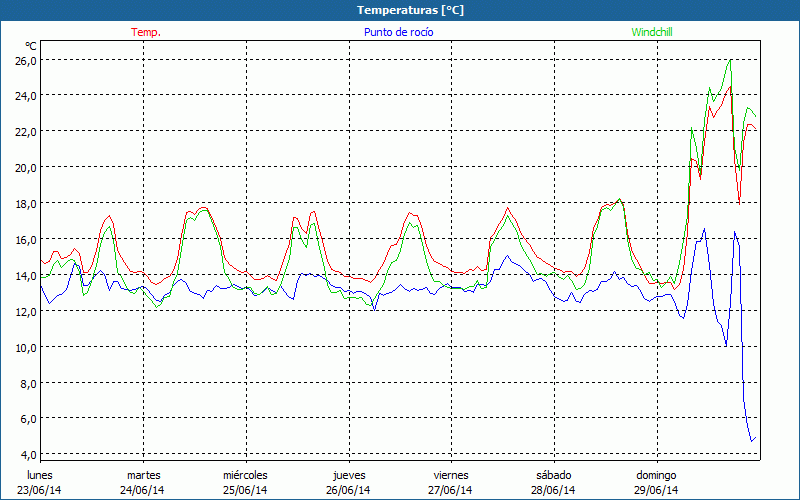Click the 4,0 y-axis value
The width and height of the screenshot is (800, 500).
tap(28, 455)
